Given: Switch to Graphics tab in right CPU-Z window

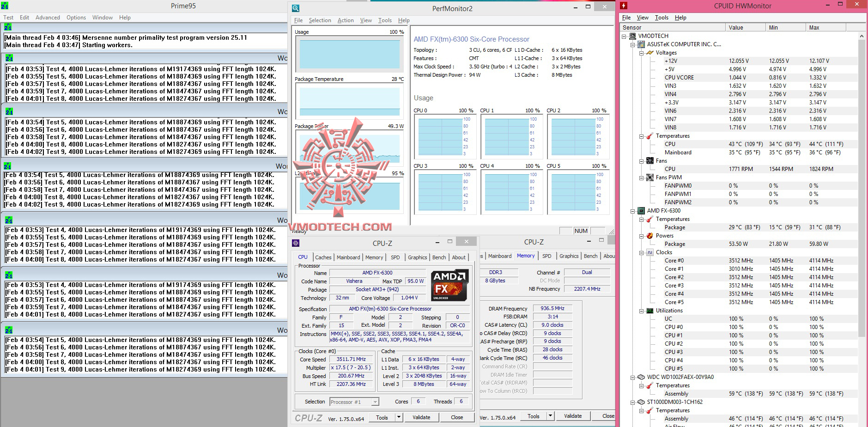Looking at the screenshot, I should click(x=569, y=256).
